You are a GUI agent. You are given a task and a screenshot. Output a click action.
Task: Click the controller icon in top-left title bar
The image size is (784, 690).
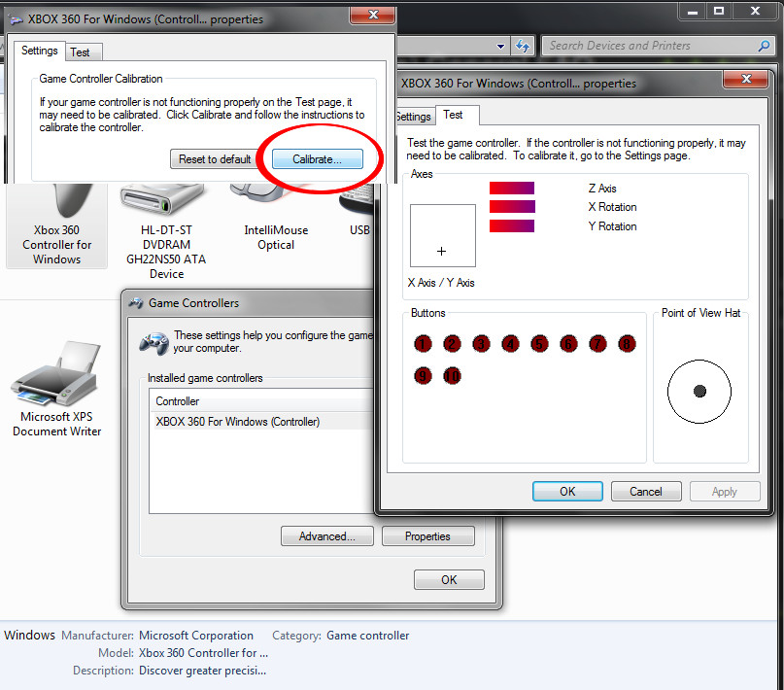17,20
